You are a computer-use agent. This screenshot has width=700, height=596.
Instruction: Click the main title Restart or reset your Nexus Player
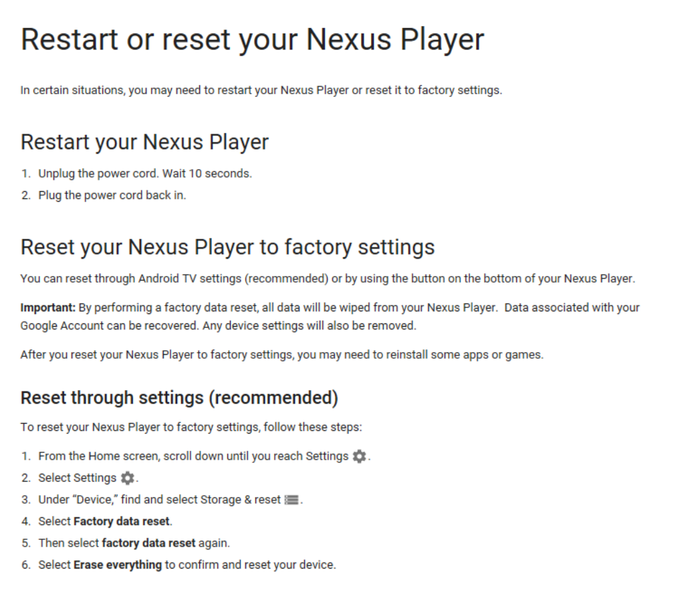point(252,39)
